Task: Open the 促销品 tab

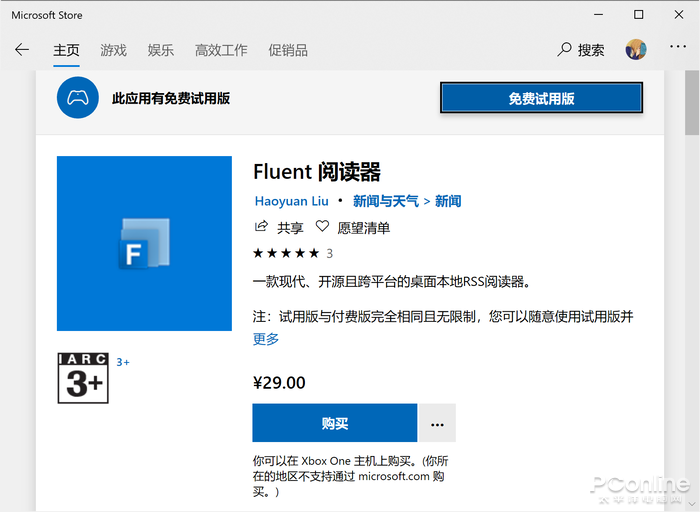Action: (x=288, y=50)
